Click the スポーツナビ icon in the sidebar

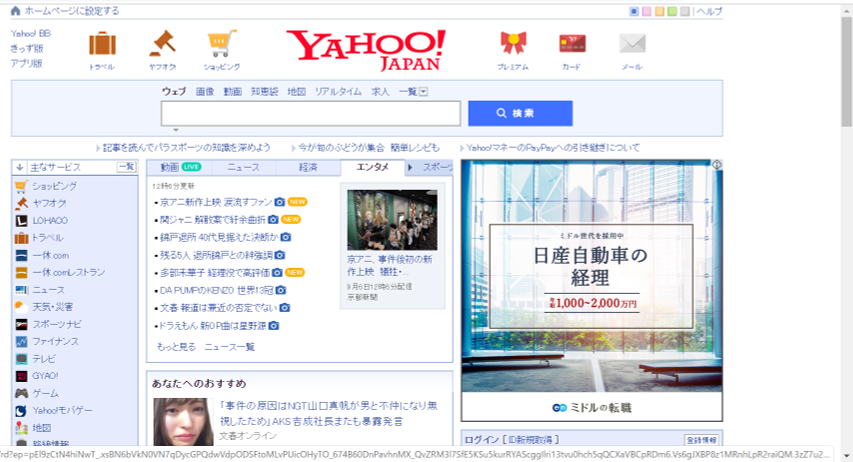tap(21, 324)
